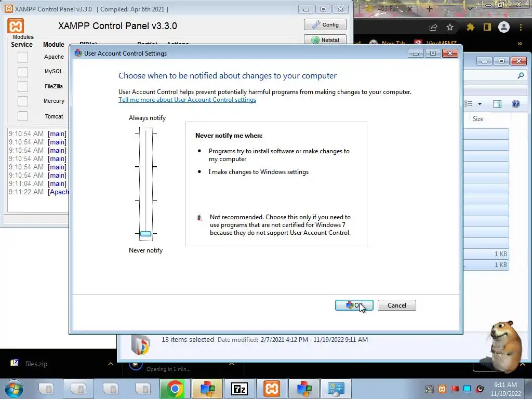This screenshot has width=532, height=399.
Task: Click the Explorer search magnifier icon
Action: [521, 75]
